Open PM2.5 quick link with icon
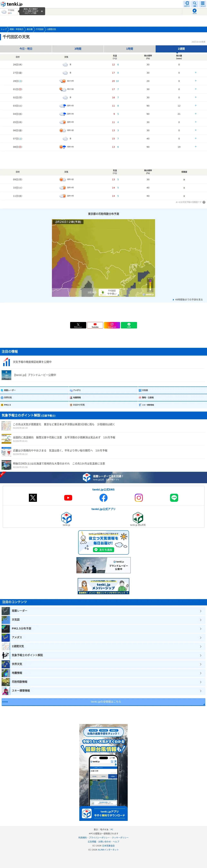207x868 pixels. tap(34, 405)
